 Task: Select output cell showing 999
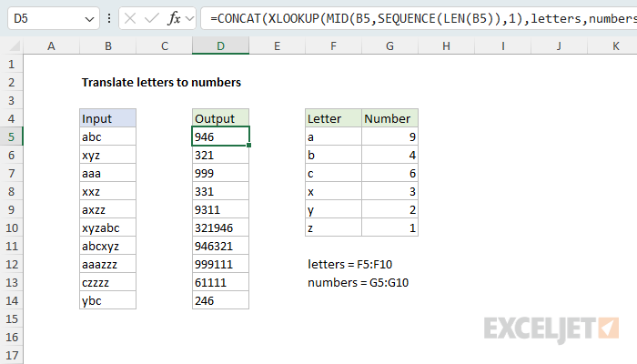(220, 173)
